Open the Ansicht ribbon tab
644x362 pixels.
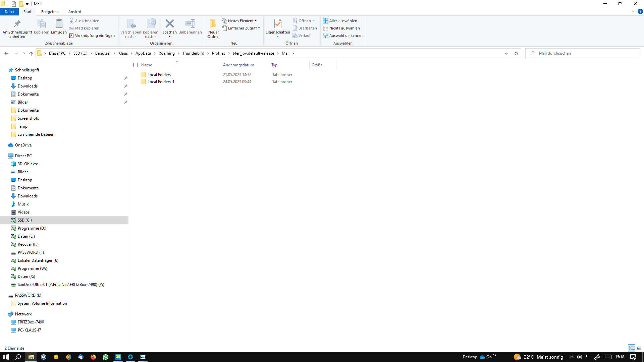coord(74,12)
